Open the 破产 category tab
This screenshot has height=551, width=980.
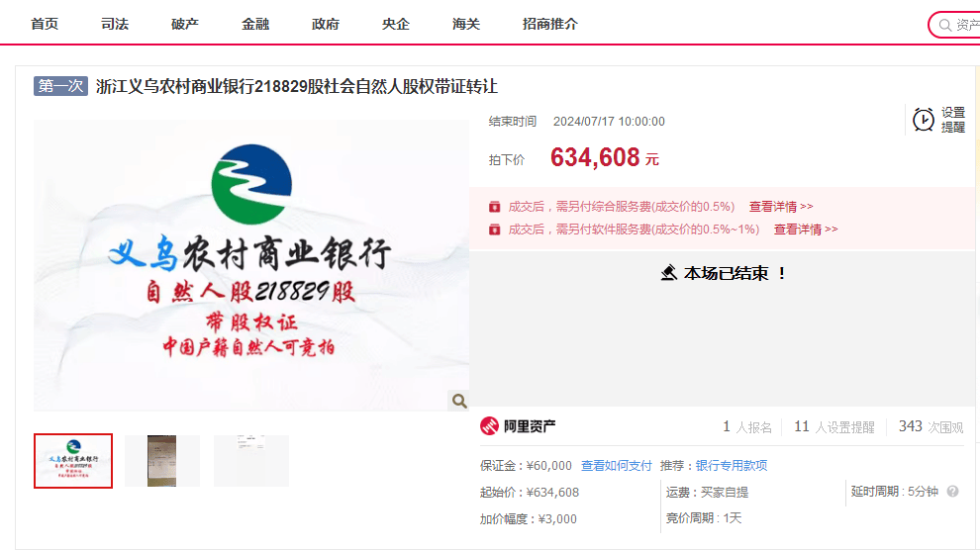pyautogui.click(x=185, y=25)
